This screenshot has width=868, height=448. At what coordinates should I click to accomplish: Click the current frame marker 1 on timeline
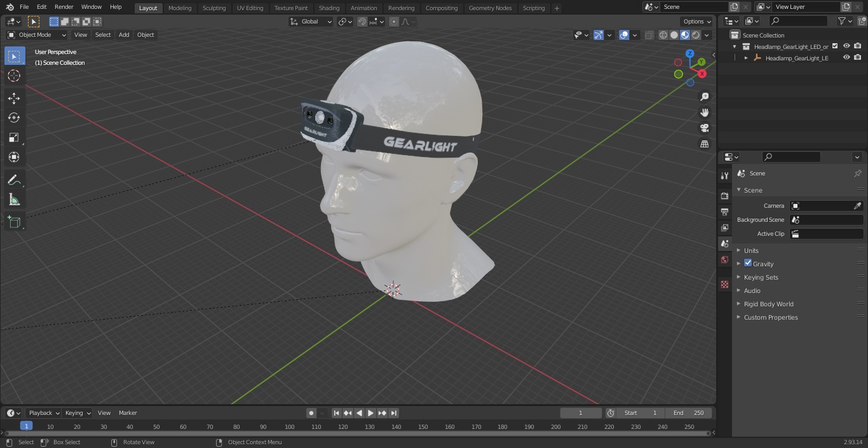(x=26, y=426)
